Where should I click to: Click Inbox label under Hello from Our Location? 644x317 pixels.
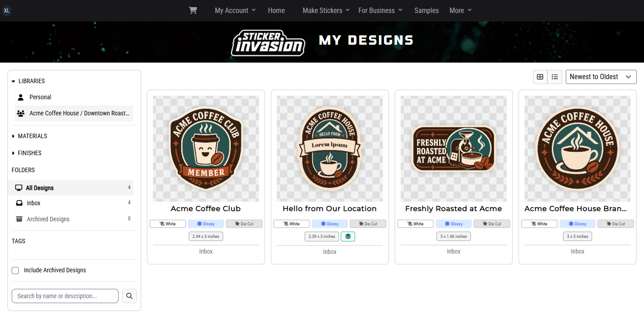point(330,252)
